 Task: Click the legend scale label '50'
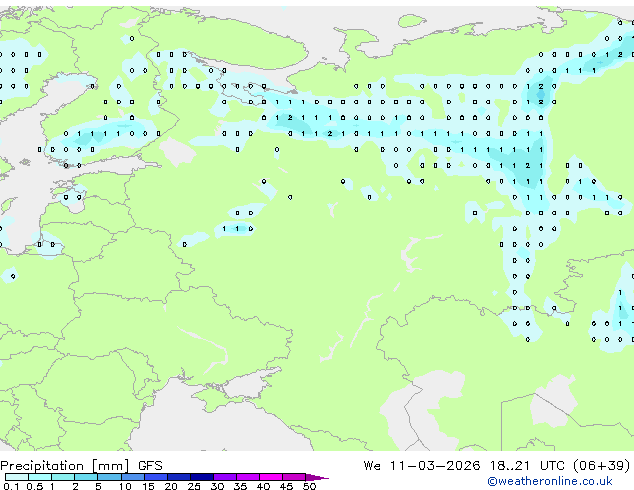309,486
